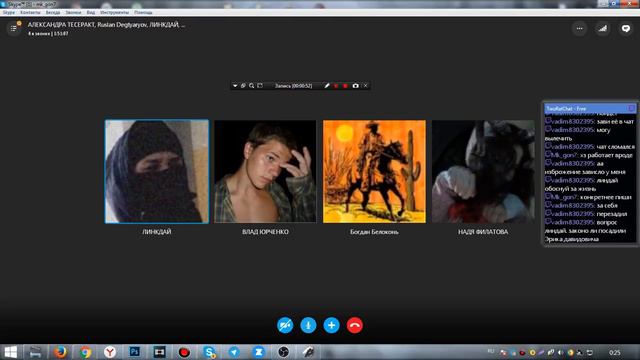Click the Богдан Белоконь name label
Viewport: 640px width, 360px height.
(x=374, y=232)
